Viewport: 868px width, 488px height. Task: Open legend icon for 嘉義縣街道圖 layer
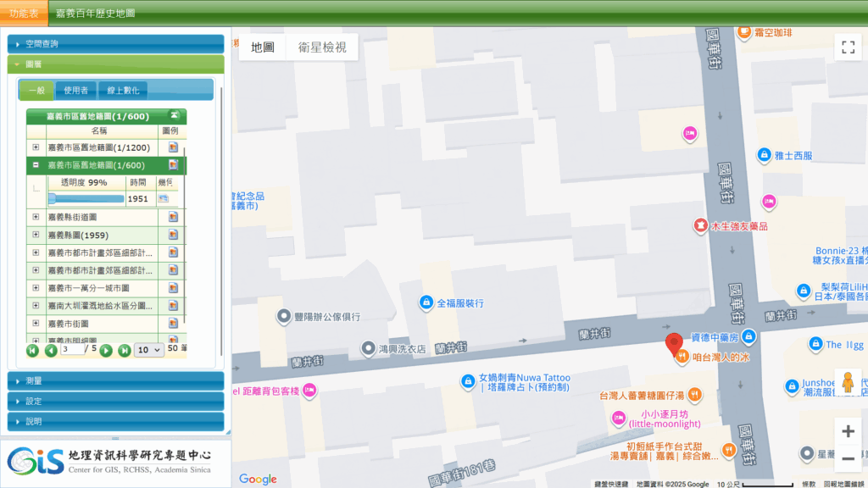173,217
